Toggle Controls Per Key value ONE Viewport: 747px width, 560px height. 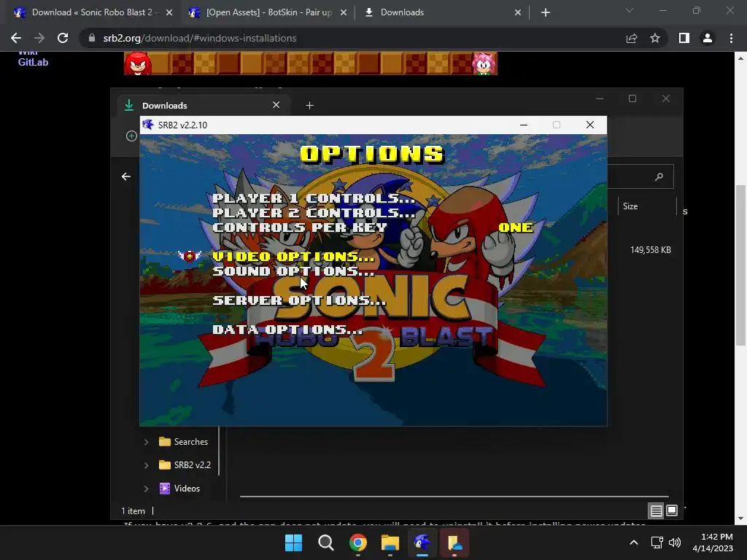click(516, 227)
